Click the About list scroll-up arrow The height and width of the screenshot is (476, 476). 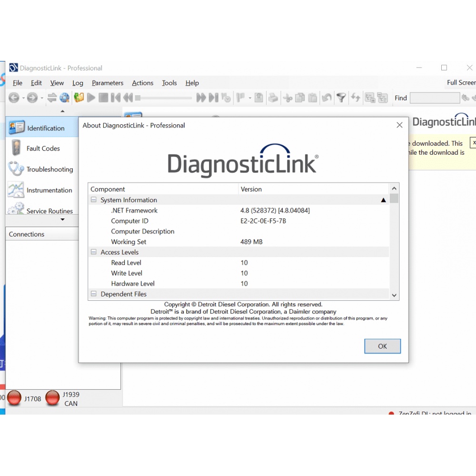pyautogui.click(x=394, y=188)
